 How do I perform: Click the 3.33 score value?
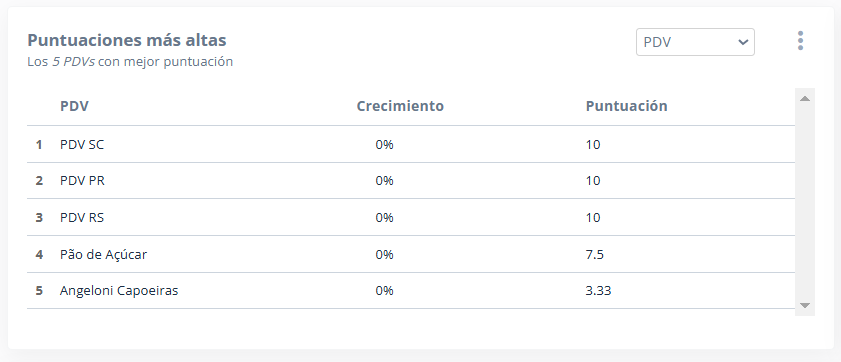point(599,291)
